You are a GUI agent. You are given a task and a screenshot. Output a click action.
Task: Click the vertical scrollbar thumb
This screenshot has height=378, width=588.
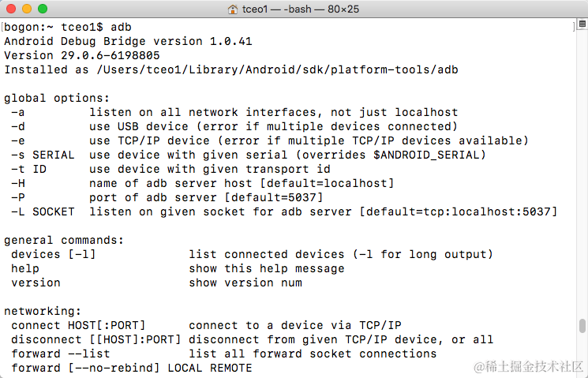[x=582, y=326]
